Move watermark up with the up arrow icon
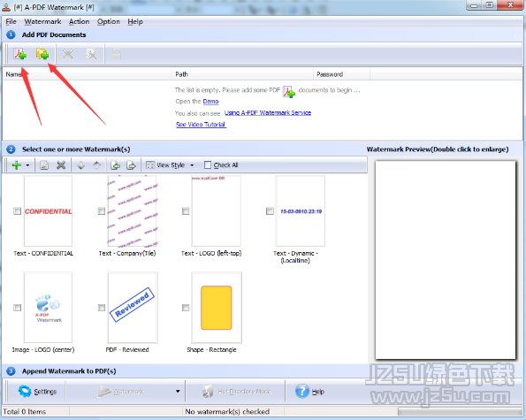 pos(97,165)
